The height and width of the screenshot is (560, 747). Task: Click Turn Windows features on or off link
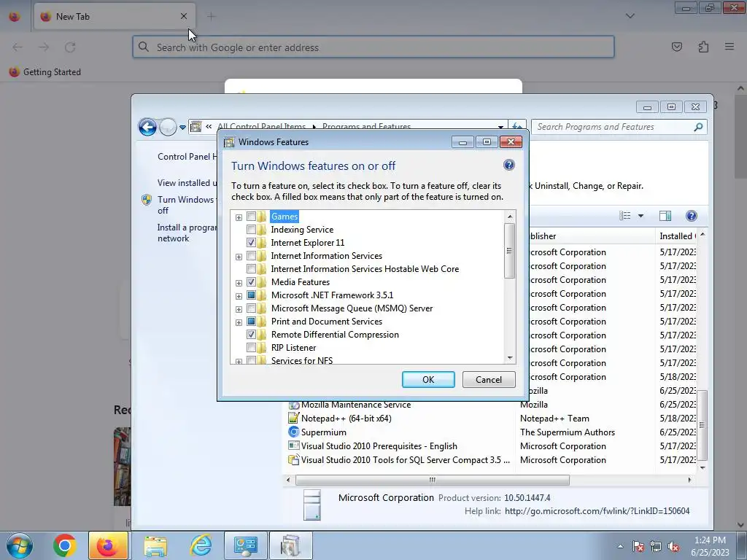pyautogui.click(x=185, y=205)
